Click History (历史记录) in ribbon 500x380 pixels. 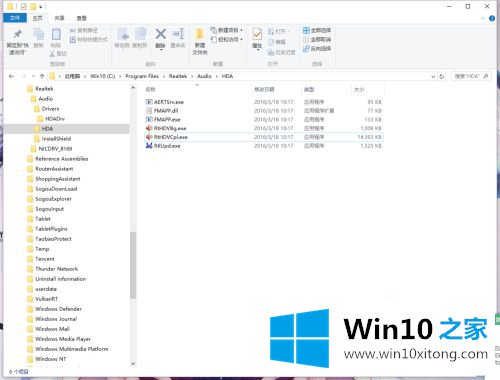282,52
